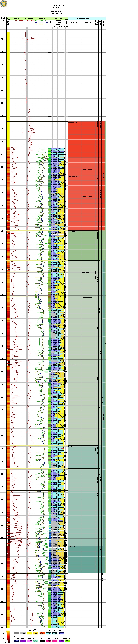The width and height of the screenshot is (138, 644).
Task: Select the Long: -100.9971212 text
Action: click(57, 11)
